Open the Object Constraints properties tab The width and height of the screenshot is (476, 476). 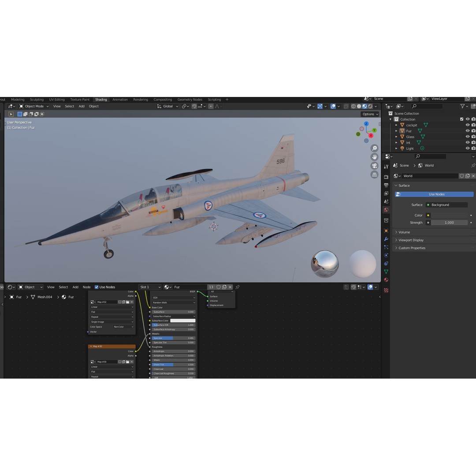coord(386,264)
